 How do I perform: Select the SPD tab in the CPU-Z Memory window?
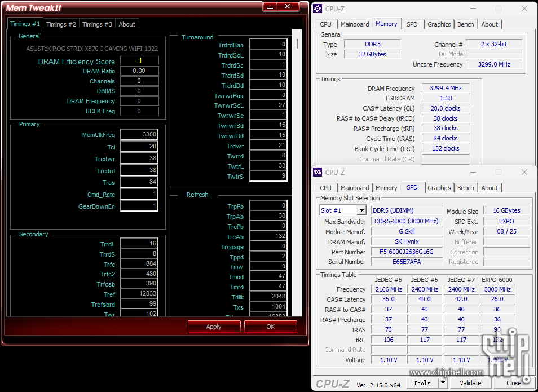pos(412,24)
